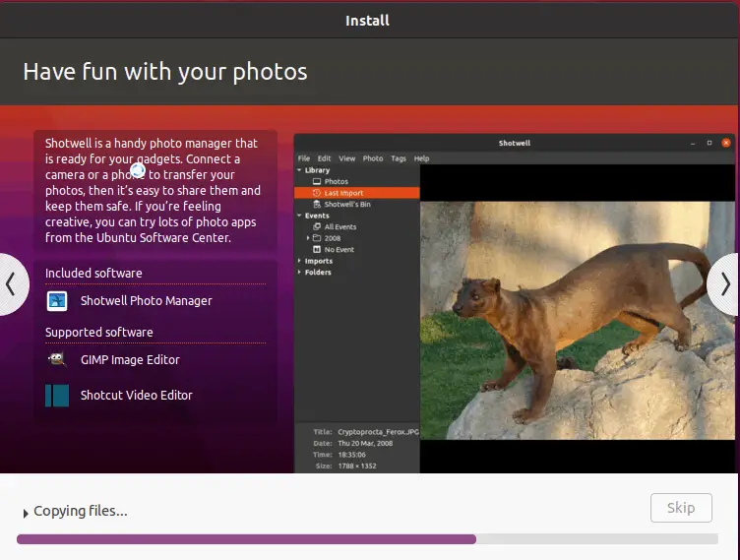Screen dimensions: 740x560
Task: Select Shotcut Video Editor label
Action: [137, 396]
